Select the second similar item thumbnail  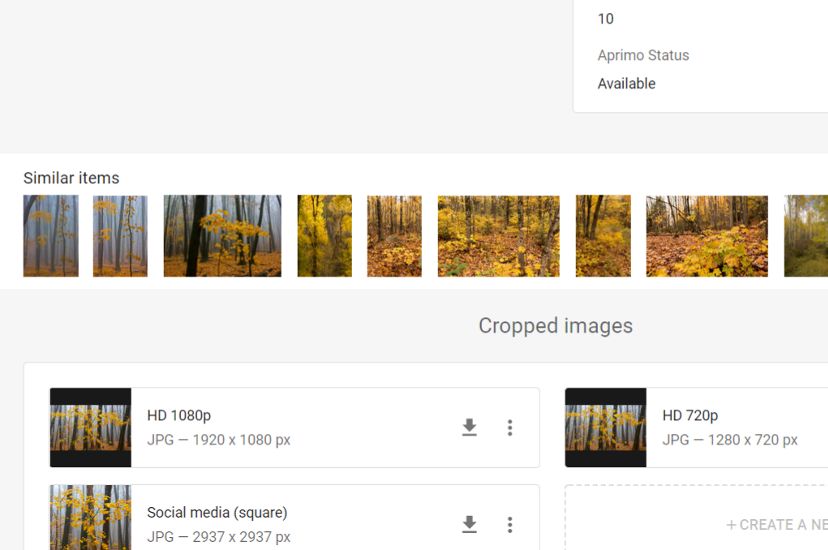pos(120,236)
